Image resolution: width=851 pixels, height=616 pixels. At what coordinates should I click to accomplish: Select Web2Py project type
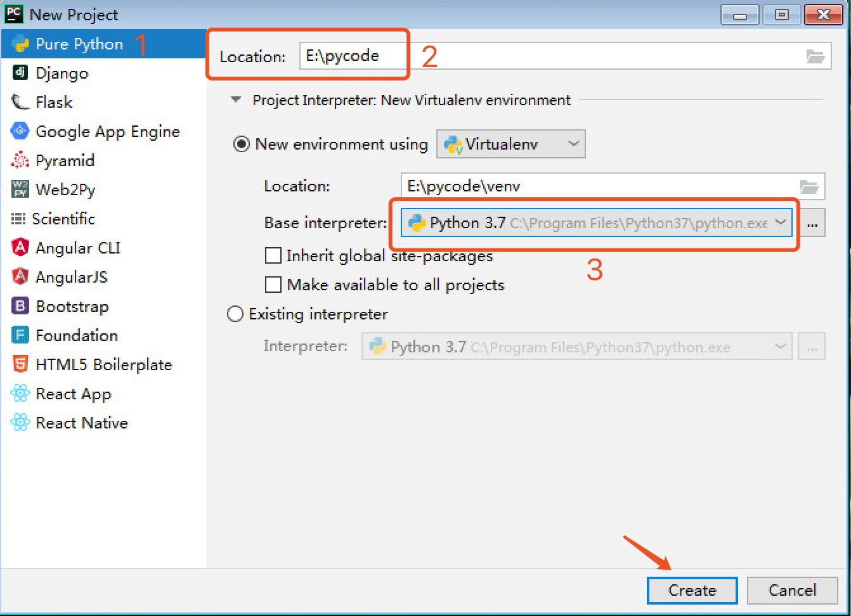point(103,189)
